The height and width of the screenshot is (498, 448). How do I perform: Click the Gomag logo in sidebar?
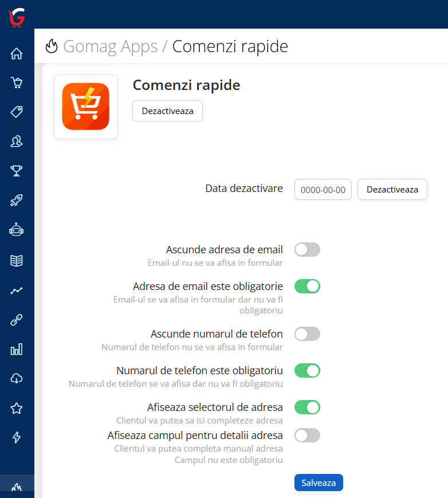17,17
